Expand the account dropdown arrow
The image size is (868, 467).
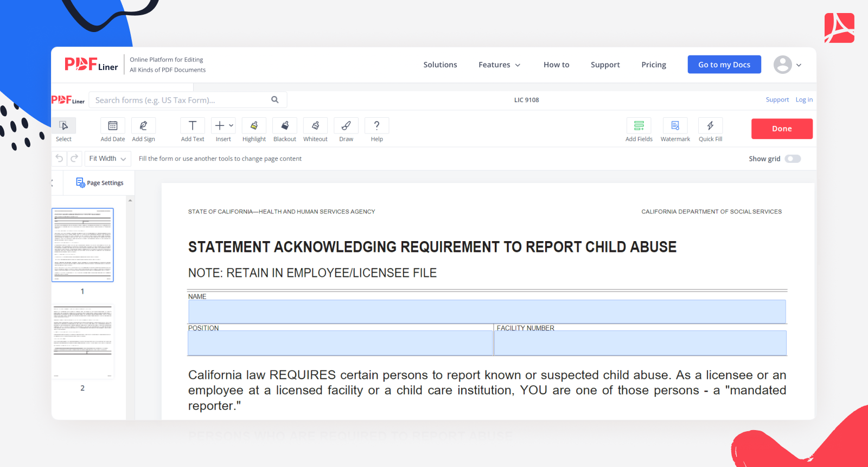[799, 65]
